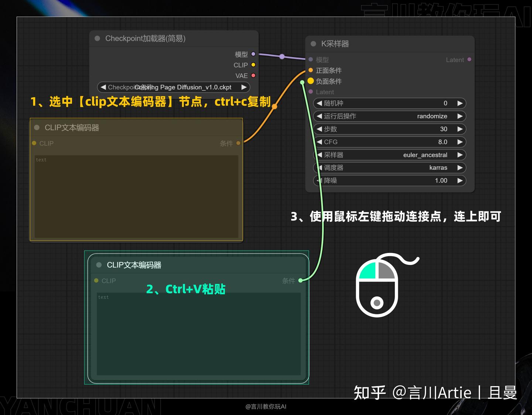Increase CFG with its right arrow
Viewport: 532px width, 415px height.
[x=460, y=142]
